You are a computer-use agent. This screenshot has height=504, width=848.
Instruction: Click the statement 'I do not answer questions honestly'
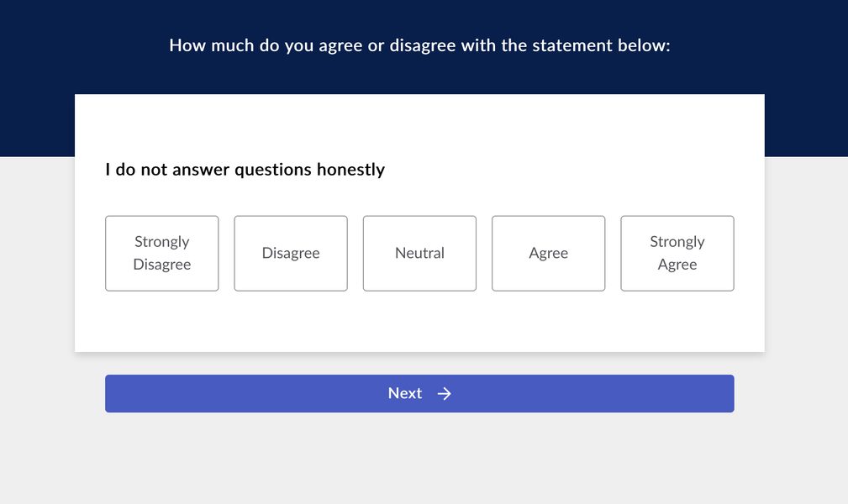(x=245, y=170)
